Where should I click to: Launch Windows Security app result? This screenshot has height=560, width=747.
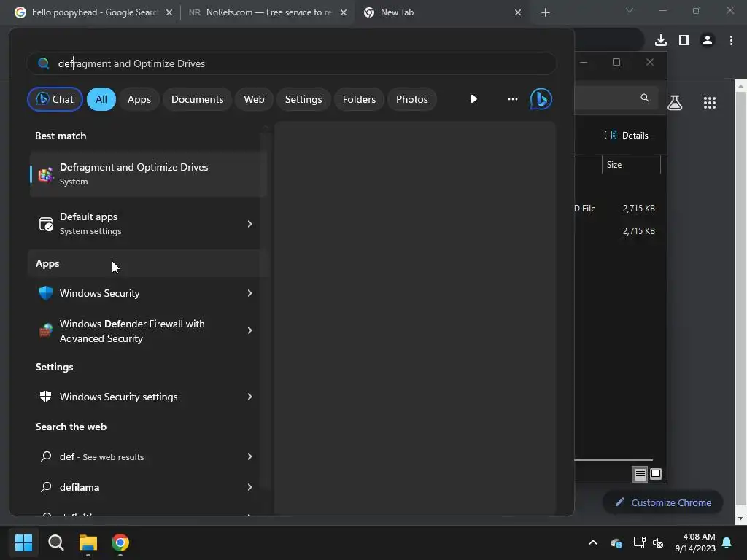tap(144, 293)
